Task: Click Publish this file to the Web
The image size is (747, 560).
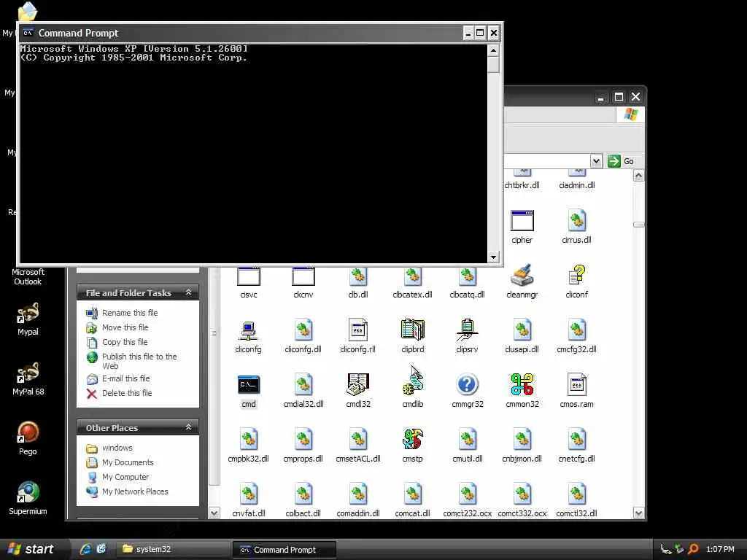Action: [x=139, y=361]
